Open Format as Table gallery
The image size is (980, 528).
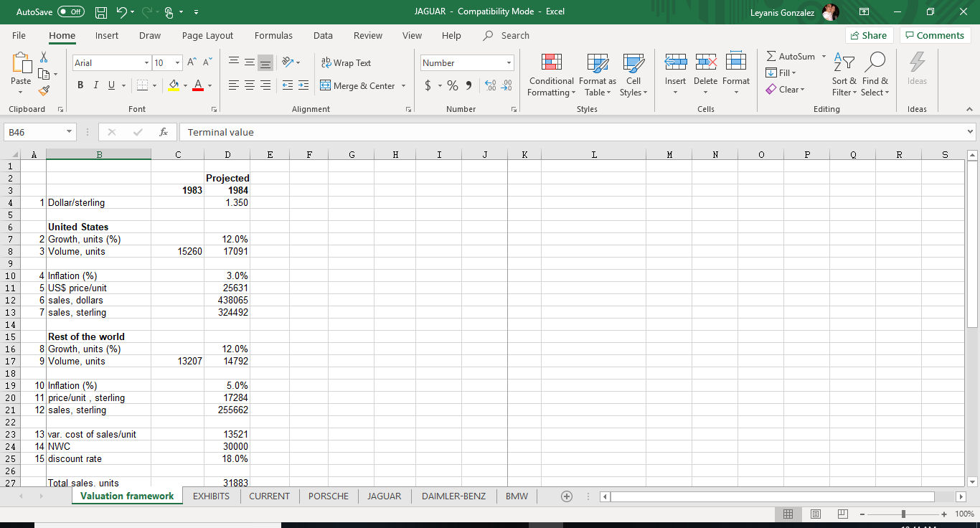[597, 75]
